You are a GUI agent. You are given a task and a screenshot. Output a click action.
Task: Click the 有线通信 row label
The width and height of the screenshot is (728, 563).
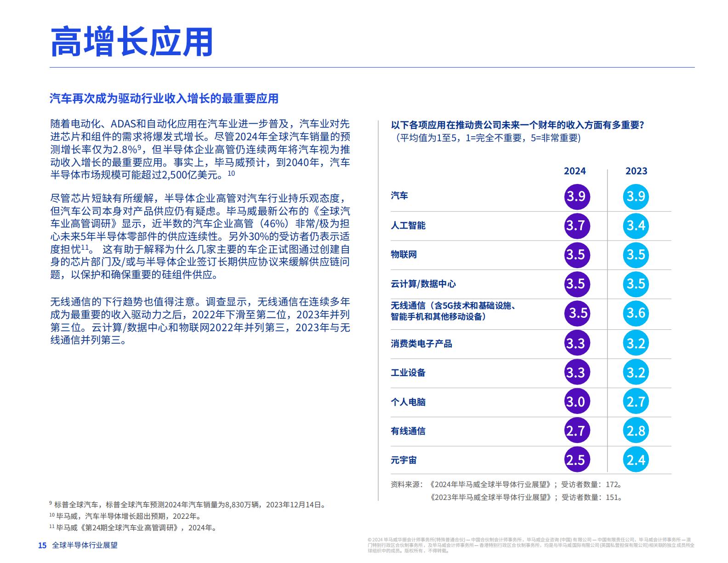(x=408, y=431)
